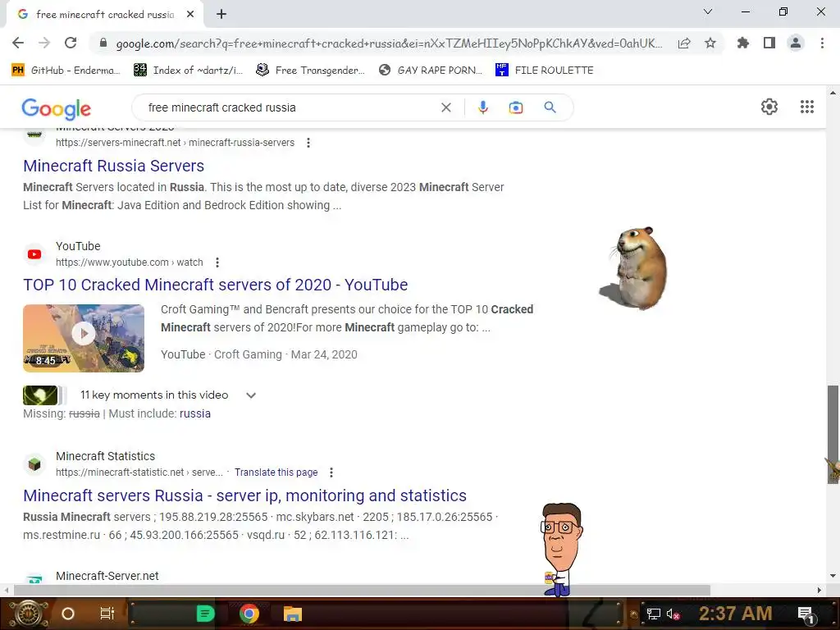Submit search magnifier icon
Screen dimensions: 840x630
tap(550, 107)
